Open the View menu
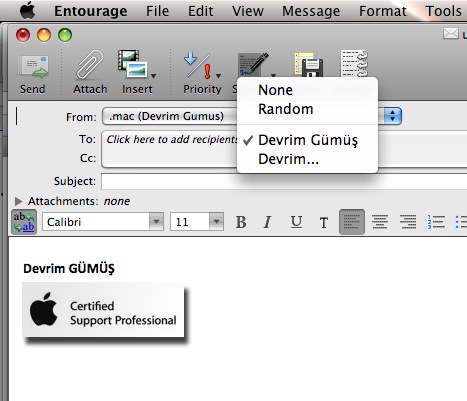This screenshot has height=401, width=467. (x=248, y=11)
